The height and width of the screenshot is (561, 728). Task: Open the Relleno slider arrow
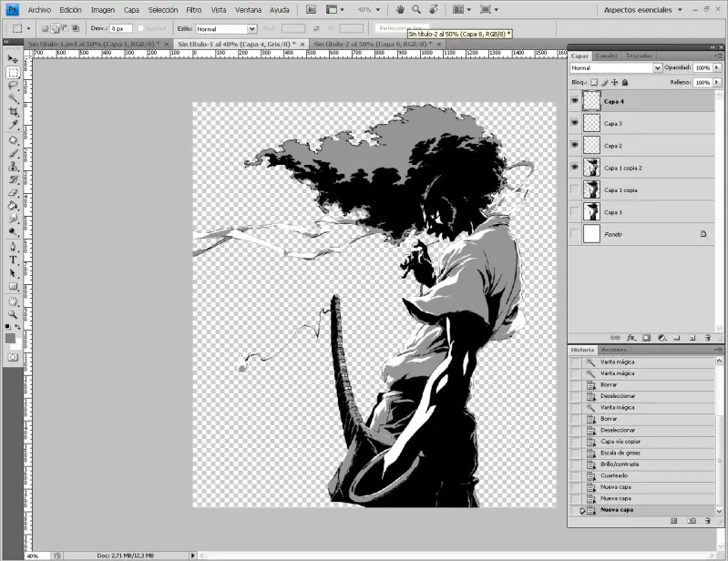pyautogui.click(x=717, y=83)
